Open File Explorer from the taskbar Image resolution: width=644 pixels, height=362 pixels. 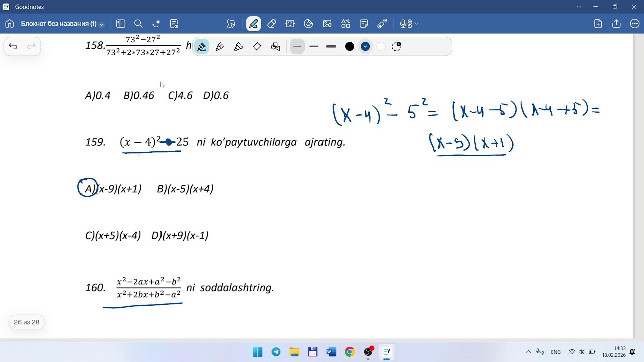click(294, 352)
